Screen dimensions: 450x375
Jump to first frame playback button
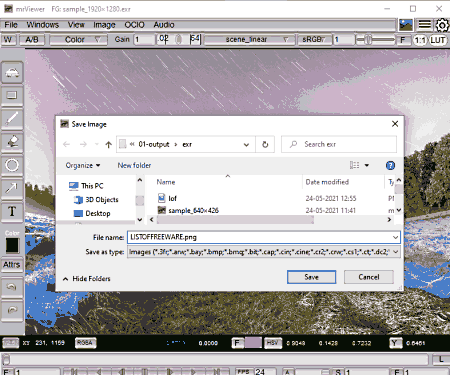coord(74,371)
